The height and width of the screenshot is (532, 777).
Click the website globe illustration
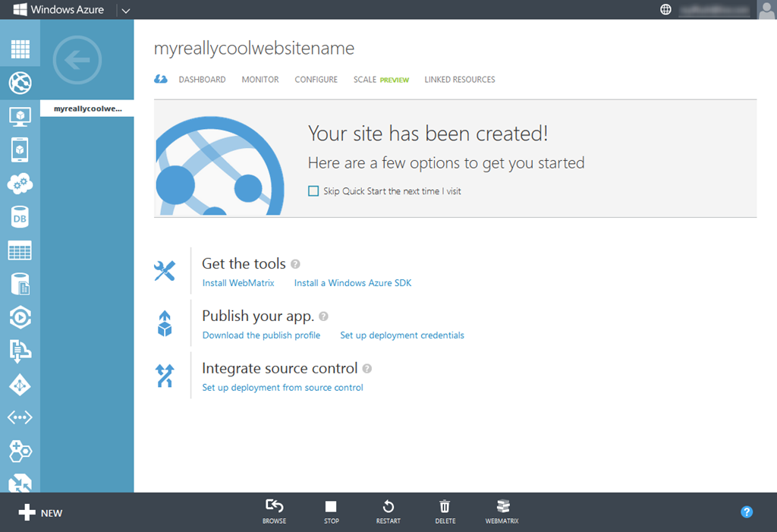[219, 166]
